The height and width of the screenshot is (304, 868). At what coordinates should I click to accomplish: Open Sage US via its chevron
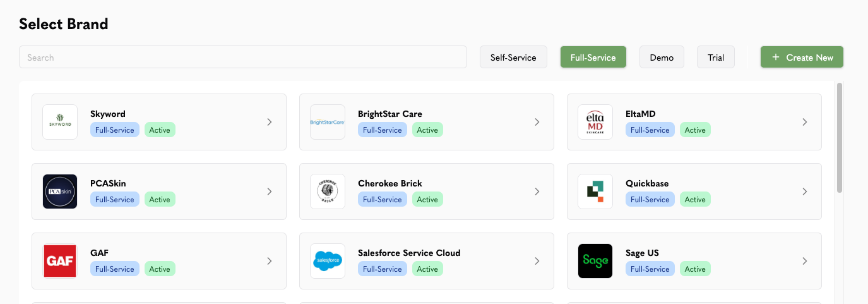point(805,261)
